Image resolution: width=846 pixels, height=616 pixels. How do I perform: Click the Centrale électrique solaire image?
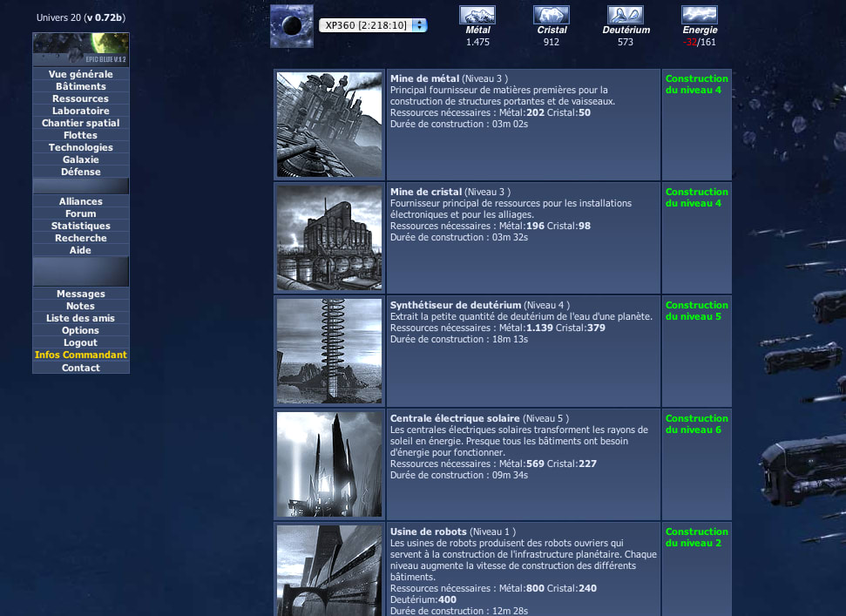click(x=329, y=464)
